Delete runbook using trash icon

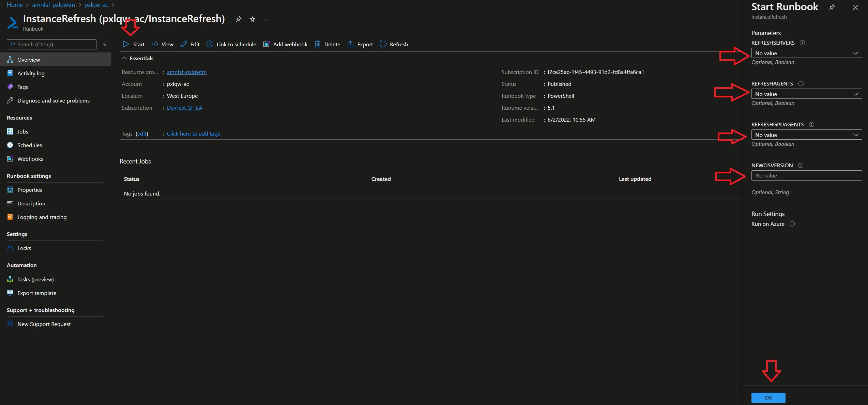tap(318, 44)
